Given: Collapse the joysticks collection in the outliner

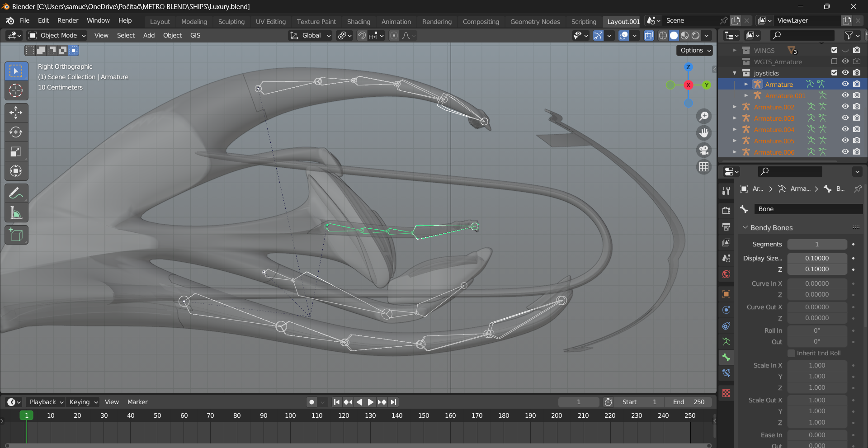Looking at the screenshot, I should (735, 73).
